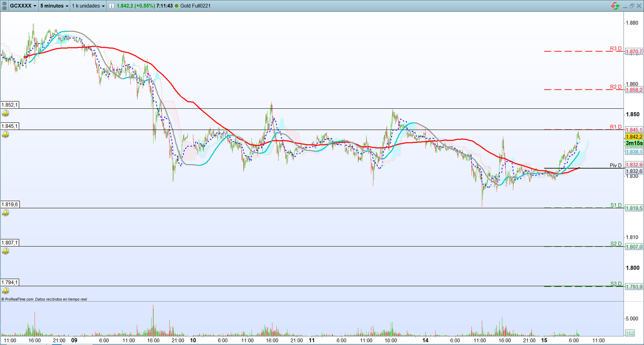Click the alert bell under 1.807,1
The image size is (644, 345).
(x=6, y=251)
